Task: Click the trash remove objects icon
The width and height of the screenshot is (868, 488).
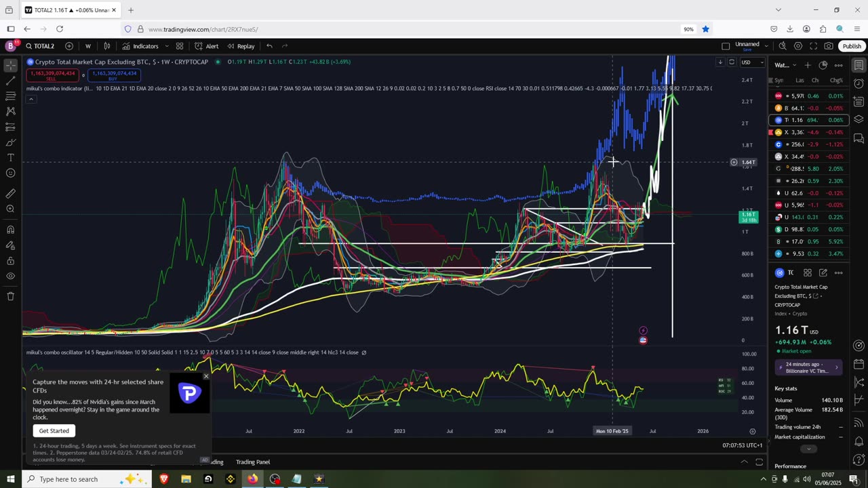Action: coord(10,296)
